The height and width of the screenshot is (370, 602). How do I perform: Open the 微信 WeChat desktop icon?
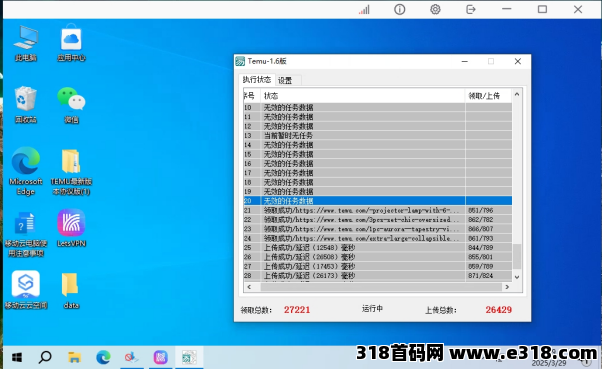[71, 104]
